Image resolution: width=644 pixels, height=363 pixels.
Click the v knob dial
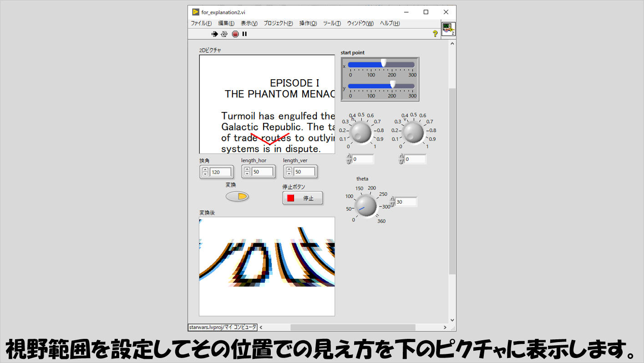pyautogui.click(x=413, y=133)
